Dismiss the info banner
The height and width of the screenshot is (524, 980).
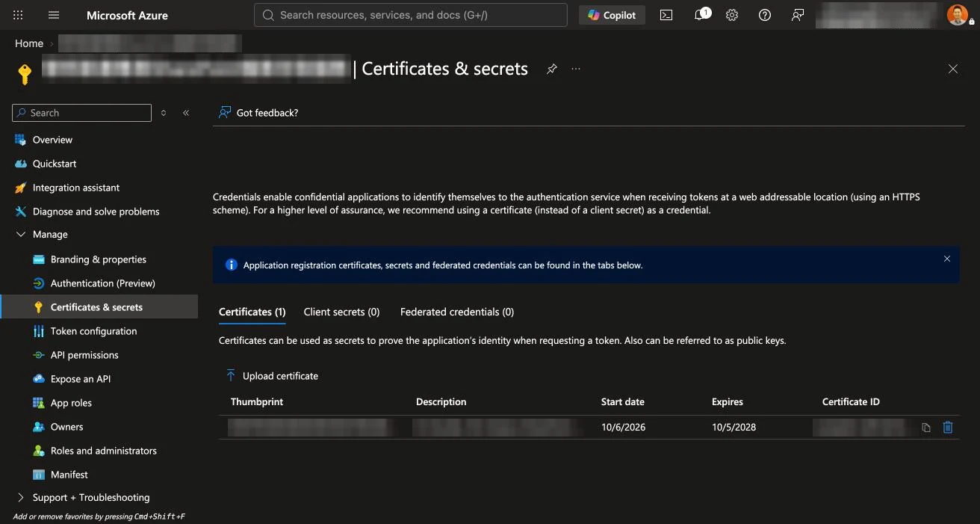947,259
